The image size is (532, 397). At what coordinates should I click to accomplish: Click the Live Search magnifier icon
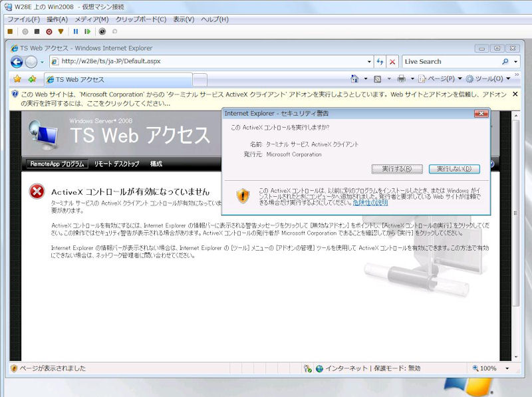pyautogui.click(x=505, y=62)
